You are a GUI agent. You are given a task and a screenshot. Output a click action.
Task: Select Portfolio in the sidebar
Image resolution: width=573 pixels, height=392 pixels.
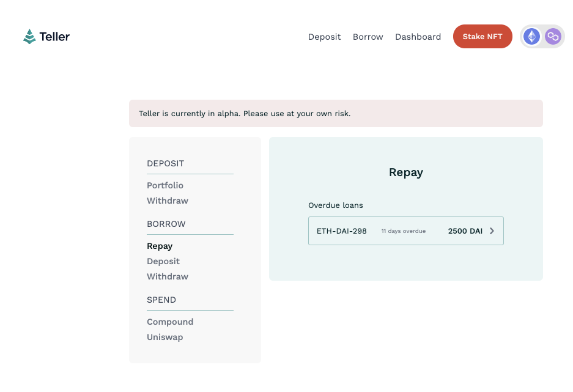pyautogui.click(x=165, y=185)
